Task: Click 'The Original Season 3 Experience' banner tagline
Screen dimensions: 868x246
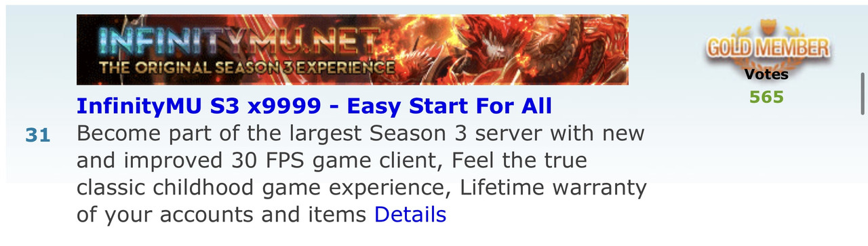Action: (247, 68)
